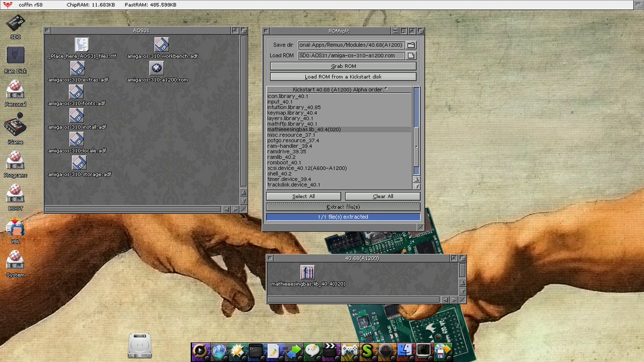Select amiga-os-310-locale.adf disk icon
Screen dimensions: 644x362
[x=77, y=139]
